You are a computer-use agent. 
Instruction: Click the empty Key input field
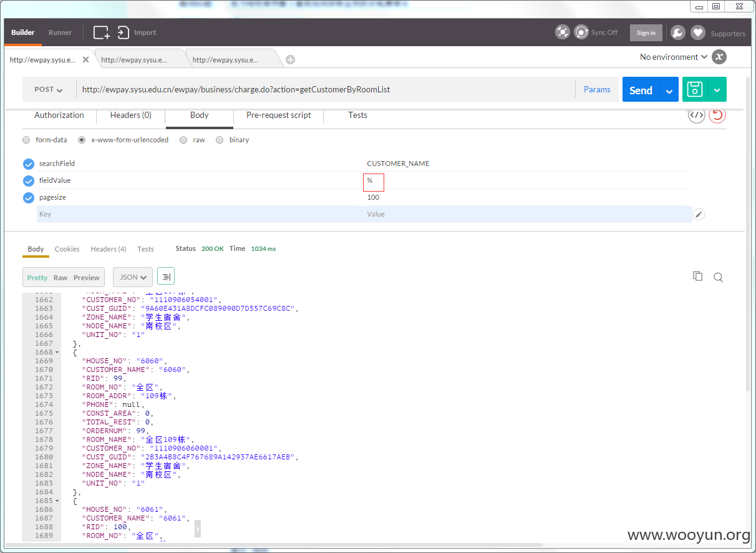coord(200,214)
